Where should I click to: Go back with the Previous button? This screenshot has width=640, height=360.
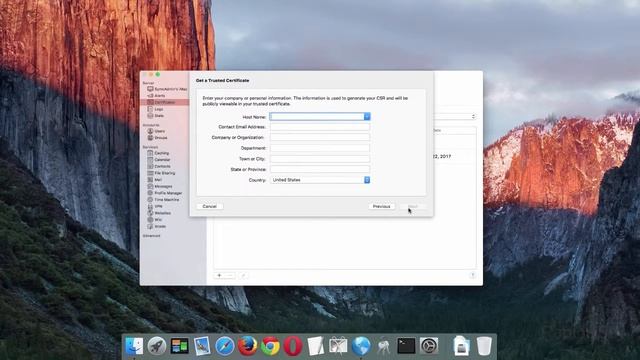point(381,207)
